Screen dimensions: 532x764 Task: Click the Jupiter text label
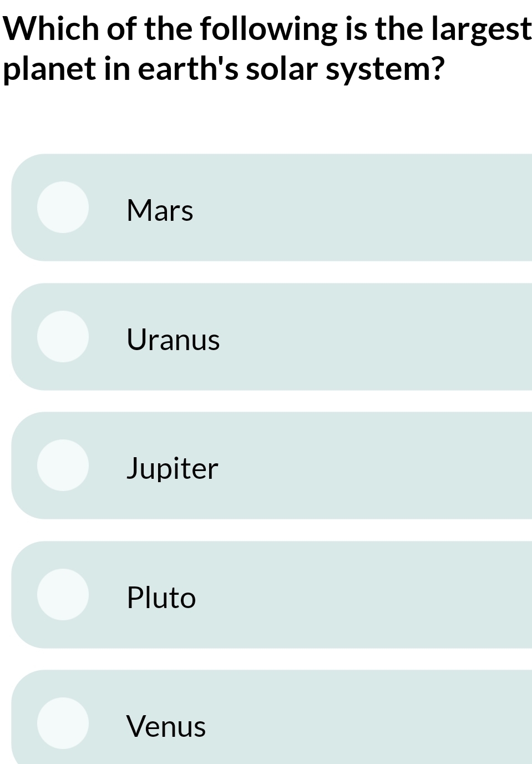pos(172,469)
